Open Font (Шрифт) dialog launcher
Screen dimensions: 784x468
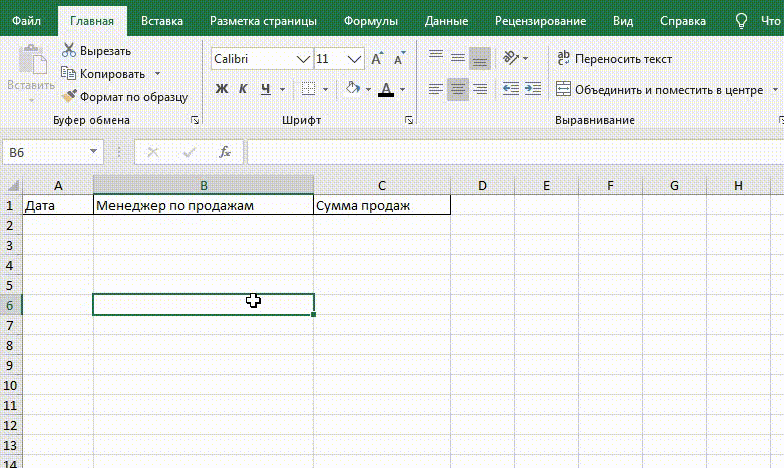pos(409,120)
